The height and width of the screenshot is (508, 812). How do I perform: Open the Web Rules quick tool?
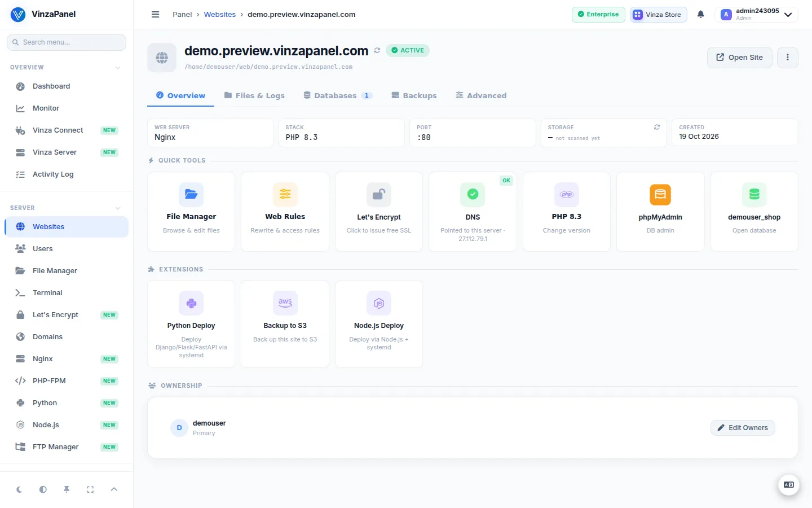[x=285, y=212]
